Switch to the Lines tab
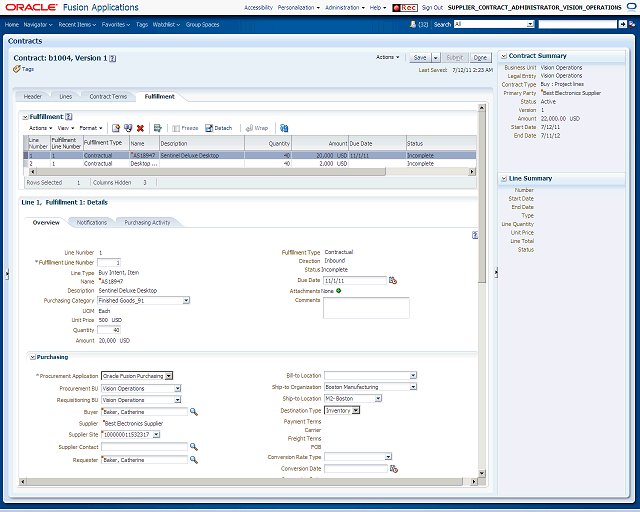Image resolution: width=640 pixels, height=512 pixels. [x=66, y=97]
